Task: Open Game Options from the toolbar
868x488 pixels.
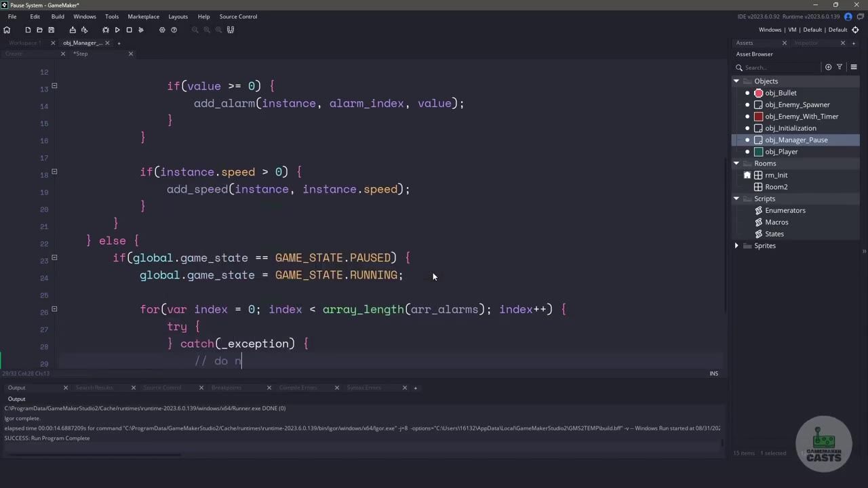Action: pos(162,30)
